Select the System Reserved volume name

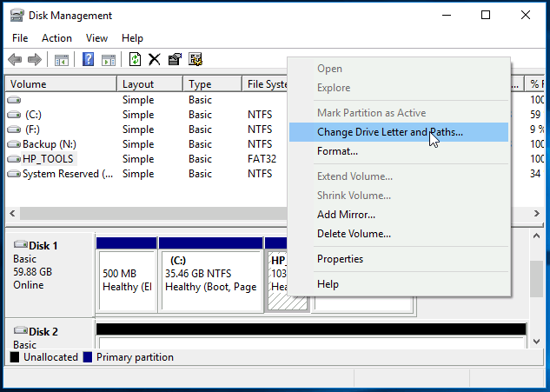point(68,174)
